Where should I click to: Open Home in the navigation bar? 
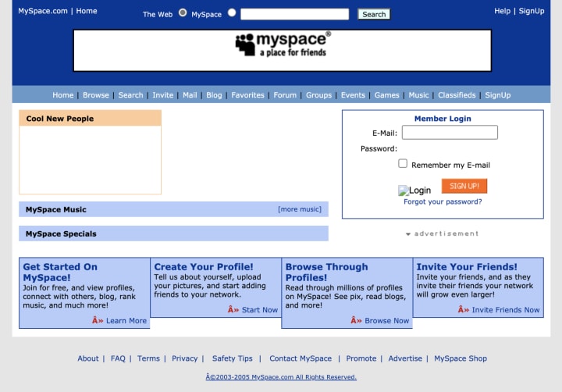coord(62,95)
